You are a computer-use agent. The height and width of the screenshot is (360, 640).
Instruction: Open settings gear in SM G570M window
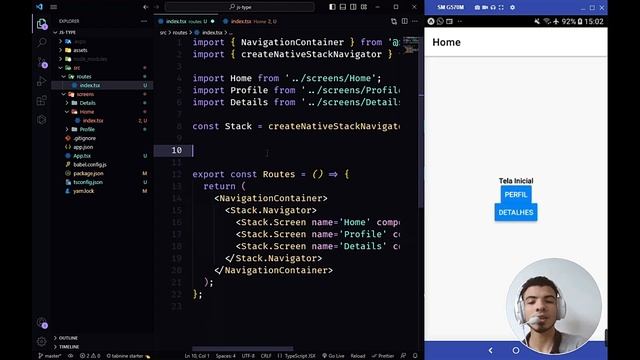click(x=512, y=7)
